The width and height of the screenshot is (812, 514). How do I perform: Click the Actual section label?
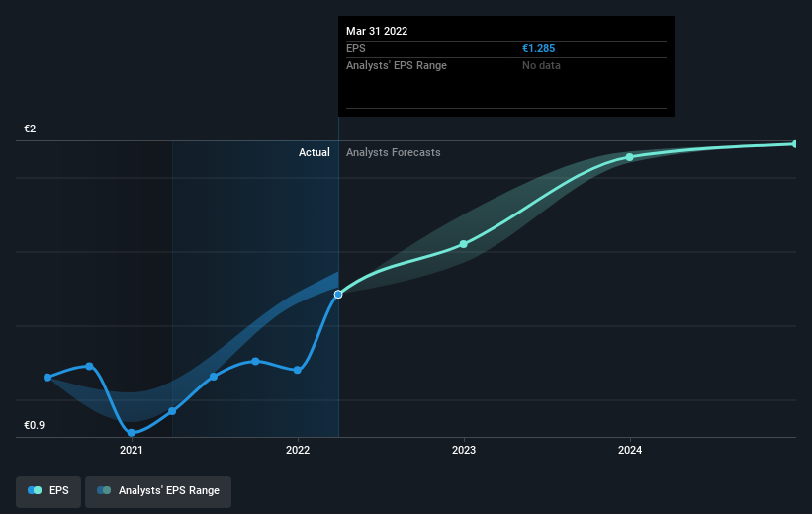(314, 152)
